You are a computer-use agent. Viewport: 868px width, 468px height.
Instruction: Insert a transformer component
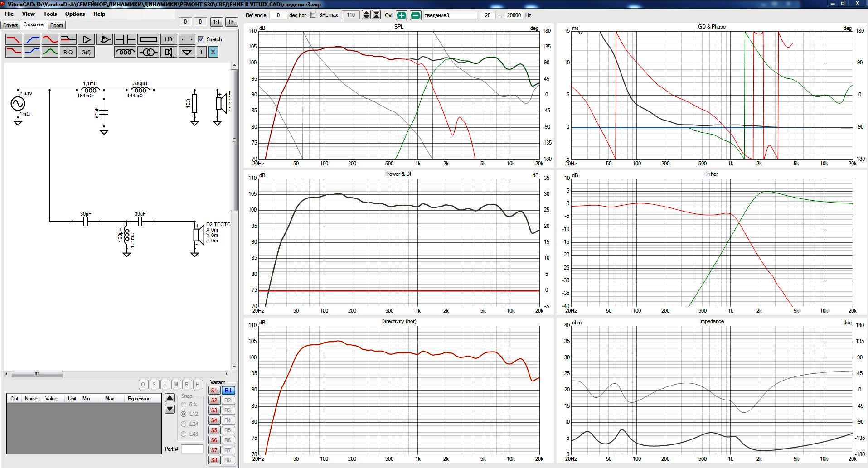(x=148, y=52)
